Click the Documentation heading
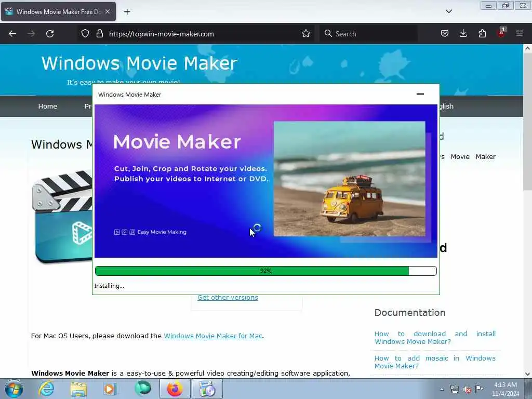The width and height of the screenshot is (532, 399). pyautogui.click(x=410, y=312)
